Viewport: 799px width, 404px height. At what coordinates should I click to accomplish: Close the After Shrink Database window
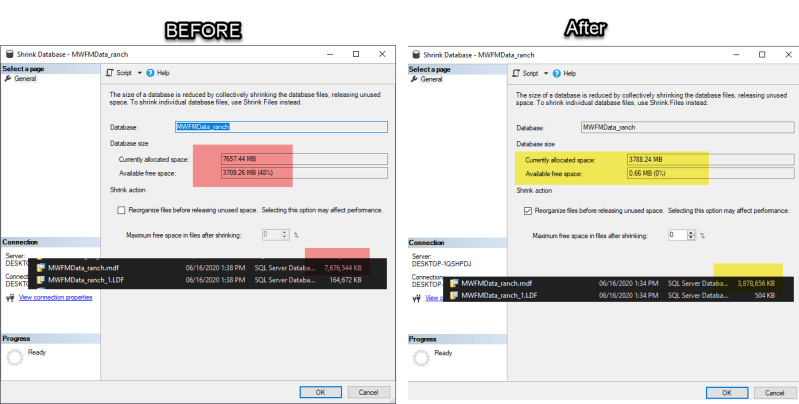788,55
